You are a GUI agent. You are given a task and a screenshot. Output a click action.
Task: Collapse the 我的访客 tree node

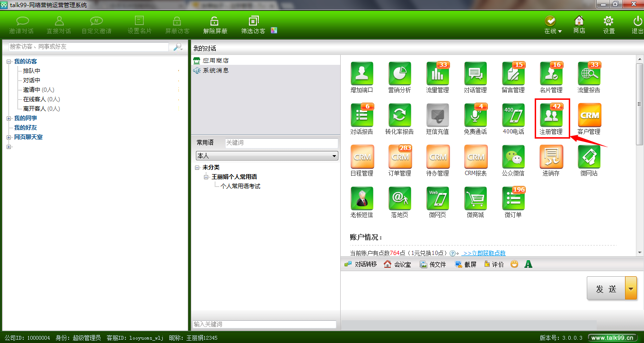tap(9, 62)
